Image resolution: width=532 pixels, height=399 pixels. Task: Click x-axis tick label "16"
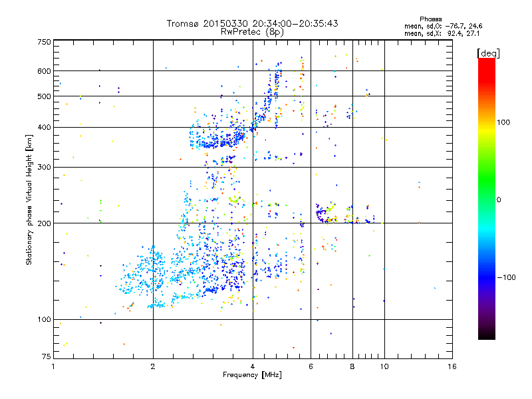pos(452,366)
